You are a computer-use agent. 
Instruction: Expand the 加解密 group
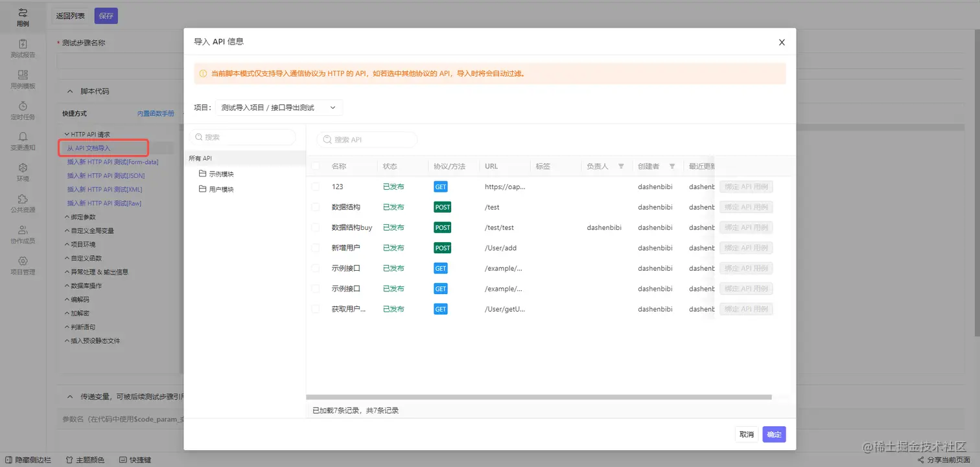pos(76,313)
